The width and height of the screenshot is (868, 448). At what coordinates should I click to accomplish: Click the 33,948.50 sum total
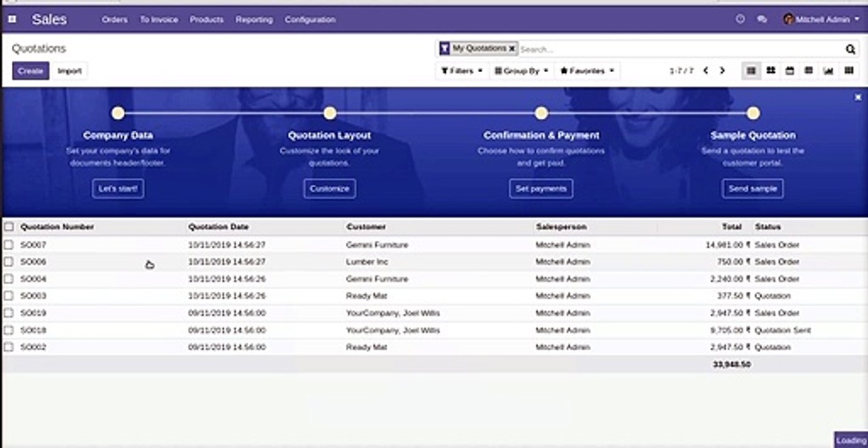732,365
